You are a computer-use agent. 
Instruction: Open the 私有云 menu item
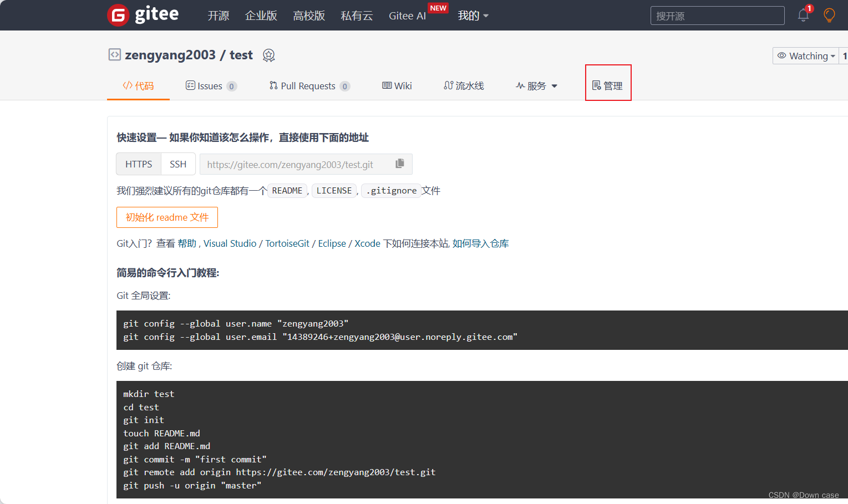click(357, 16)
